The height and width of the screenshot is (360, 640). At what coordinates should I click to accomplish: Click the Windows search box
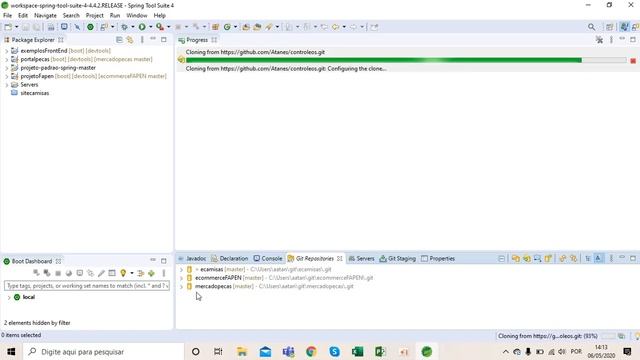pos(104,351)
